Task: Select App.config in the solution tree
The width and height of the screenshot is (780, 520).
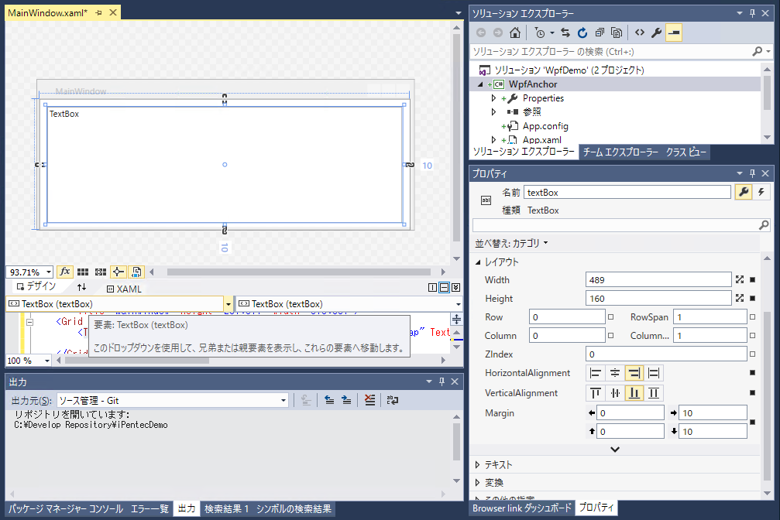Action: point(544,126)
